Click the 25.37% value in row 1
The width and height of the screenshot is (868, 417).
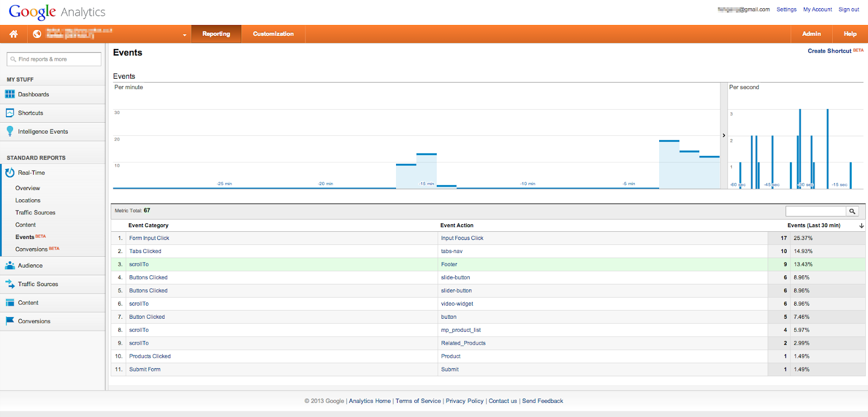pyautogui.click(x=803, y=238)
